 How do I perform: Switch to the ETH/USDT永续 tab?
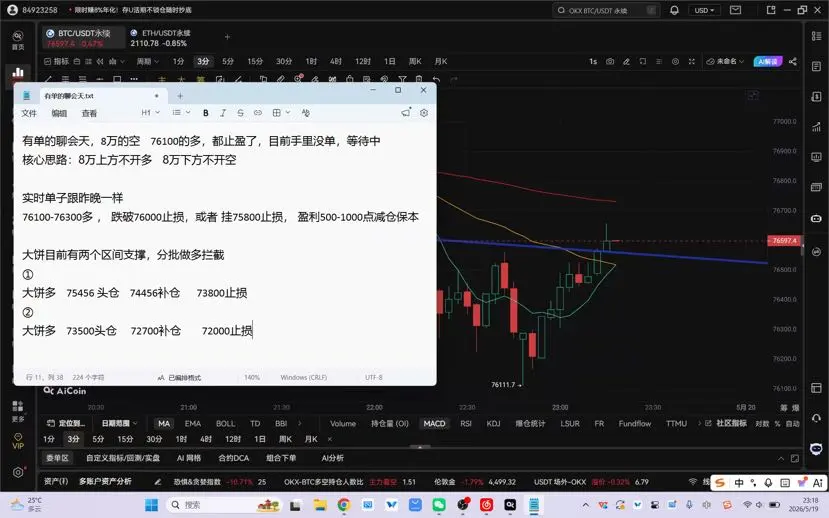tap(160, 38)
